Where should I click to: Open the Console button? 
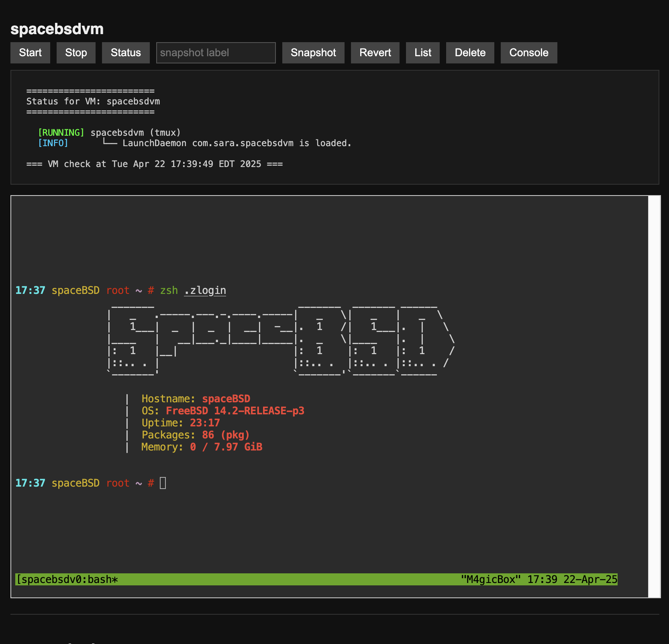(x=529, y=53)
